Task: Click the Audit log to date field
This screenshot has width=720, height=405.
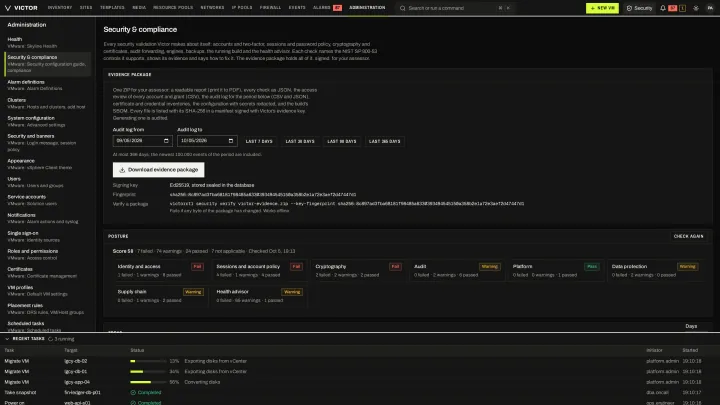Action: [x=207, y=141]
